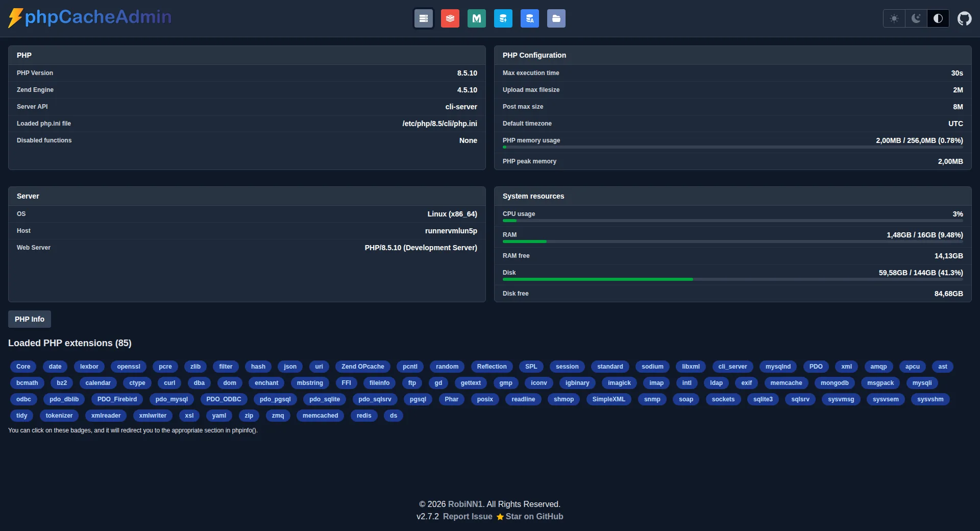
Task: Open the PHP Info button
Action: pos(30,319)
